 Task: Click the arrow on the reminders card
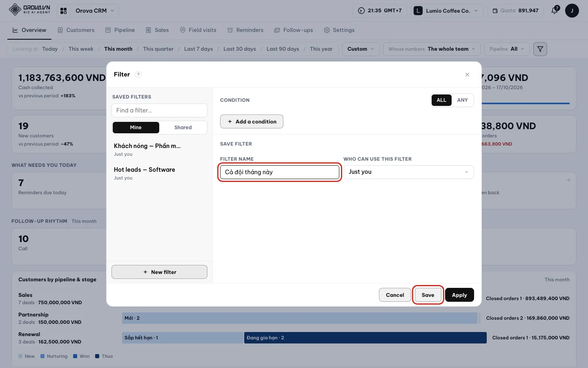coord(568,180)
